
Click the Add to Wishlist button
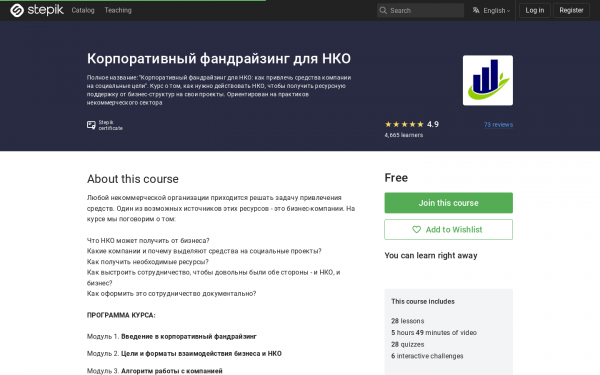(448, 230)
